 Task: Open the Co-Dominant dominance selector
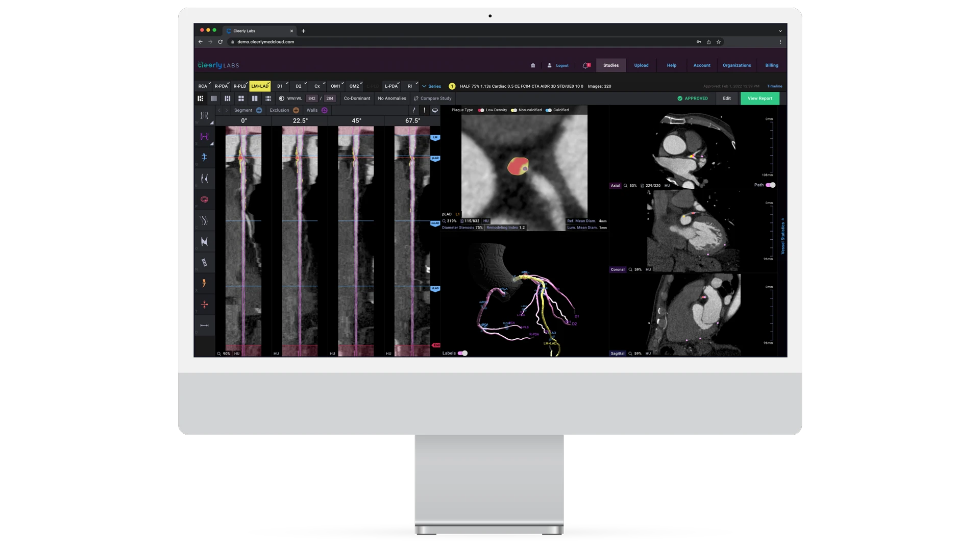[357, 98]
